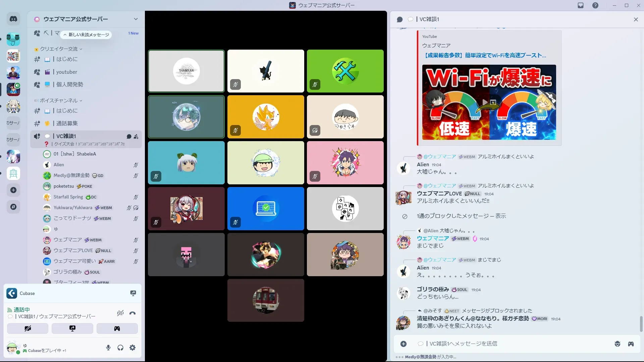Viewport: 644px width, 362px height.
Task: Open the Discord direct messages home
Action: coord(13,19)
